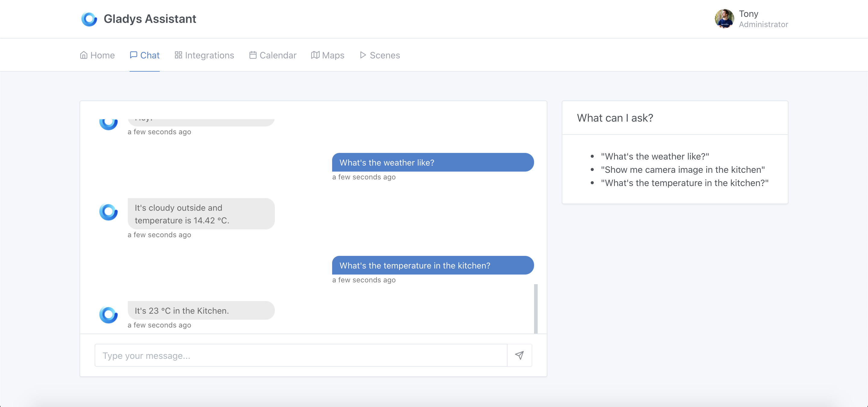Image resolution: width=868 pixels, height=407 pixels.
Task: Click the Scenes play icon
Action: point(362,55)
